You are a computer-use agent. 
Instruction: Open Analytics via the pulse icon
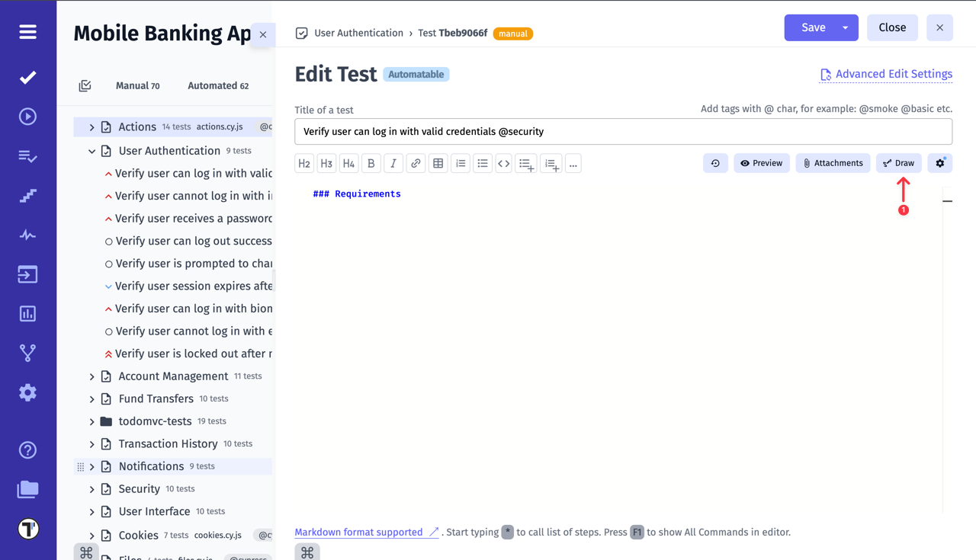pos(27,235)
